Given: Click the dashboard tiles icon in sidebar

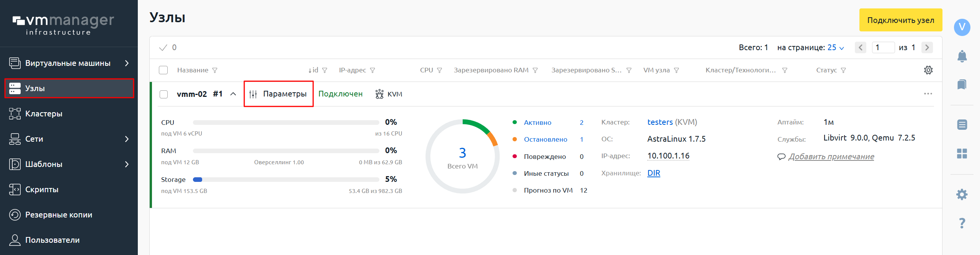Looking at the screenshot, I should pyautogui.click(x=962, y=154).
